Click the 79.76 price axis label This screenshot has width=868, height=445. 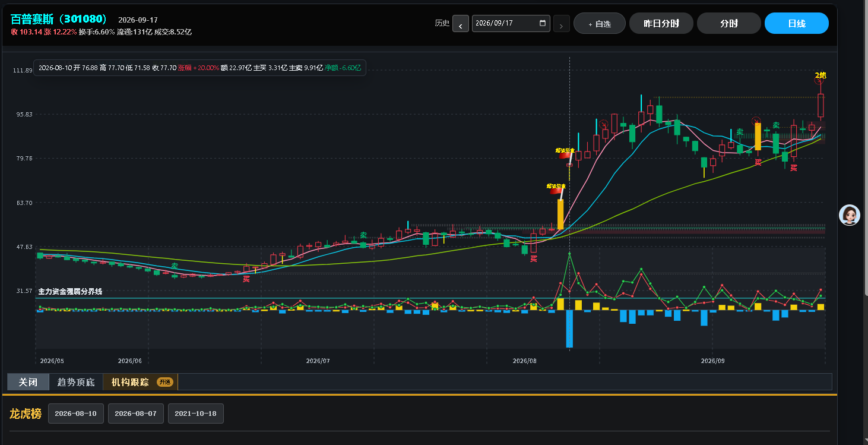tap(23, 159)
